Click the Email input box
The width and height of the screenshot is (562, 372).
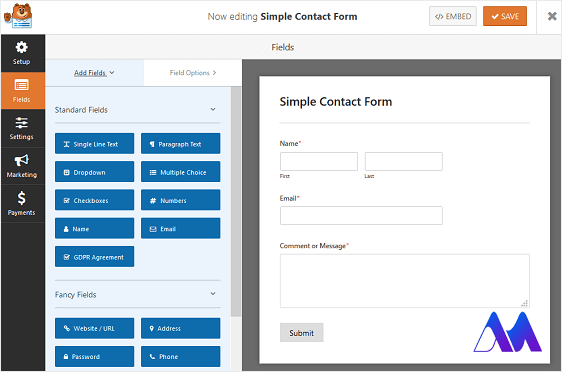(x=361, y=215)
